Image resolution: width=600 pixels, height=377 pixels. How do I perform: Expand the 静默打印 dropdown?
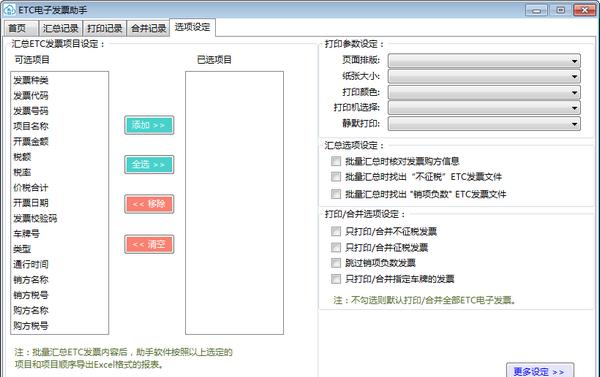pyautogui.click(x=484, y=124)
